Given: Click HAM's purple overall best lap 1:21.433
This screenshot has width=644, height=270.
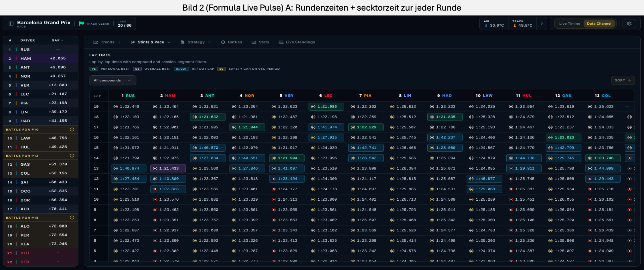Looking at the screenshot, I should tap(168, 168).
